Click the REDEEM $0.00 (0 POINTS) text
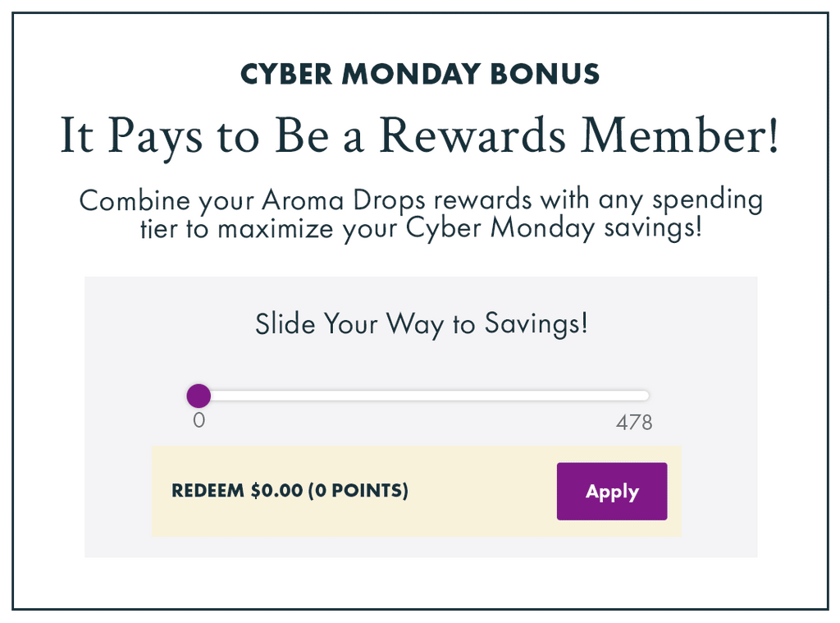Image resolution: width=840 pixels, height=623 pixels. point(290,492)
